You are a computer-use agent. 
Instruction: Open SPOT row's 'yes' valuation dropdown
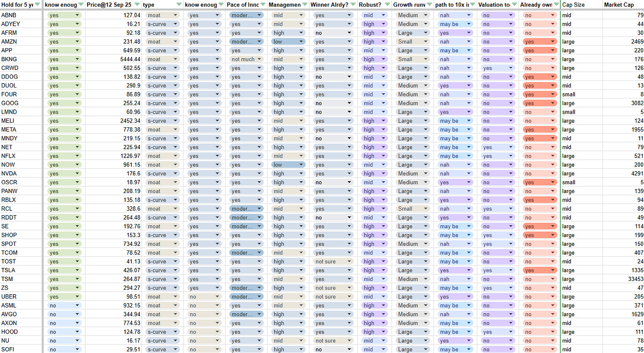(499, 244)
